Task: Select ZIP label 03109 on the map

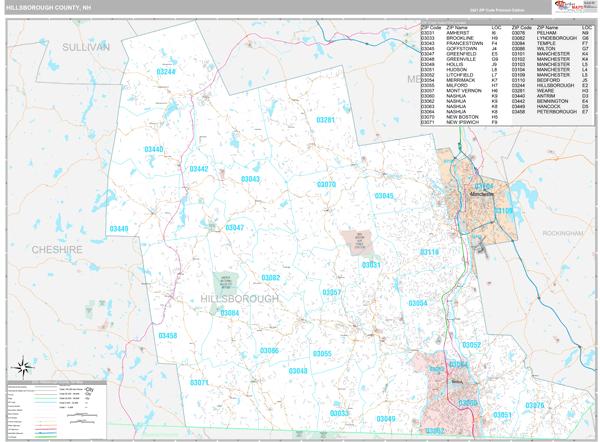Action: pyautogui.click(x=503, y=211)
